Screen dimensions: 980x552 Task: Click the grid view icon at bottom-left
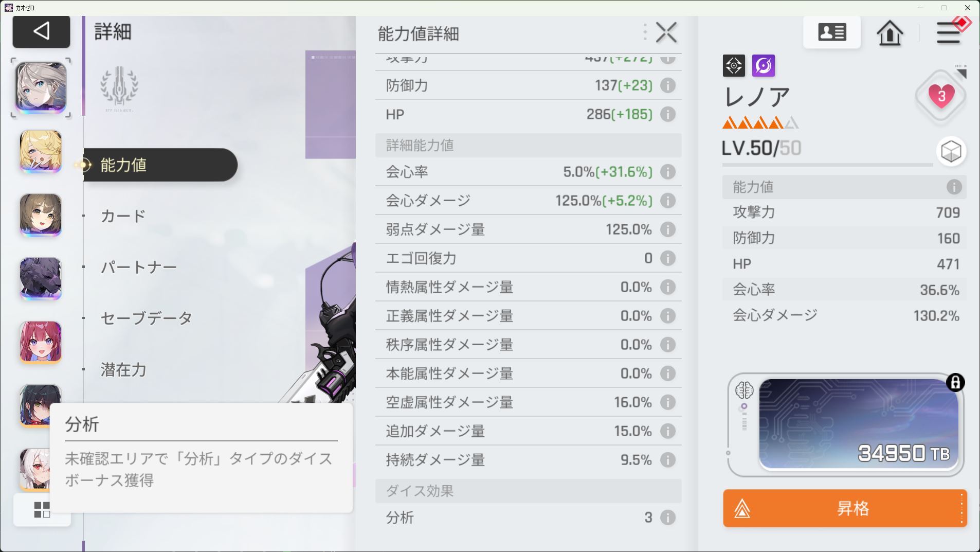click(42, 510)
